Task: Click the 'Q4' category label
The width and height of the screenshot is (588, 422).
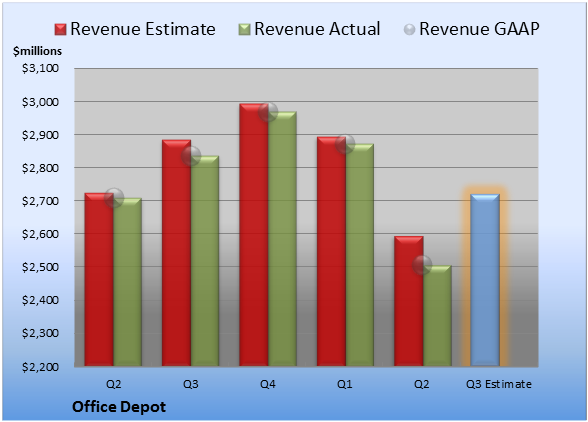Action: click(x=268, y=384)
